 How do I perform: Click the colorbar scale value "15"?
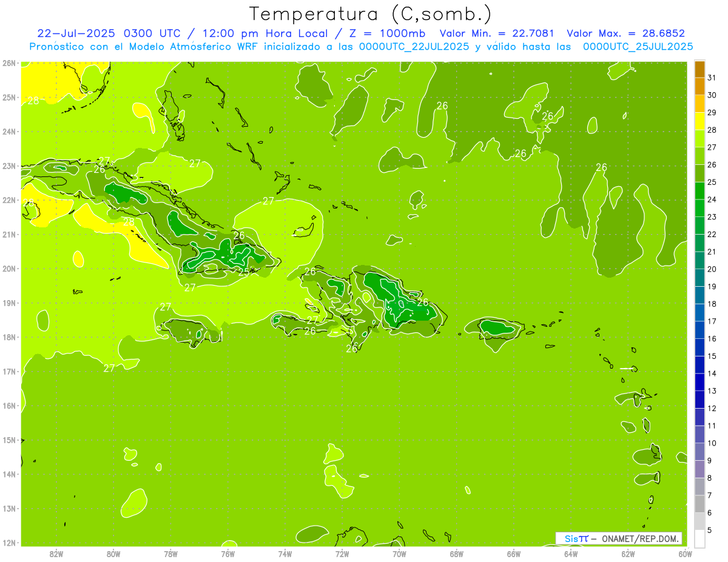(x=712, y=356)
